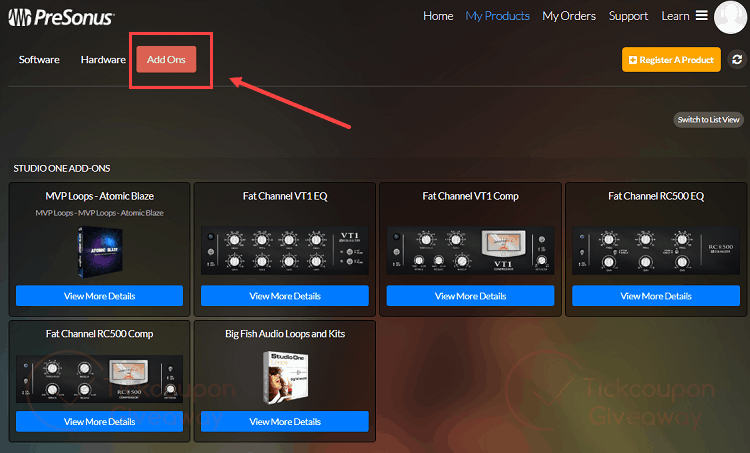Select the Add Ons tab
This screenshot has height=453, width=750.
pos(166,59)
